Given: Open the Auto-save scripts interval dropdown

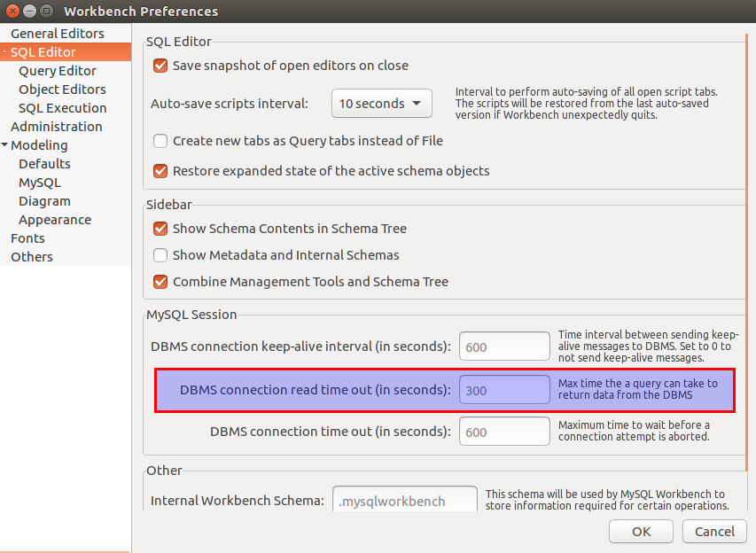Looking at the screenshot, I should click(381, 104).
